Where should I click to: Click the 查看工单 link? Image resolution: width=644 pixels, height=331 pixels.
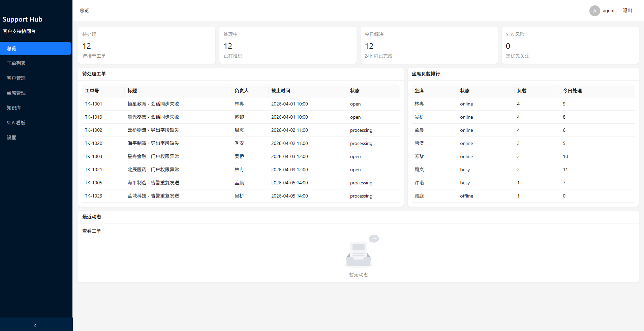[92, 231]
